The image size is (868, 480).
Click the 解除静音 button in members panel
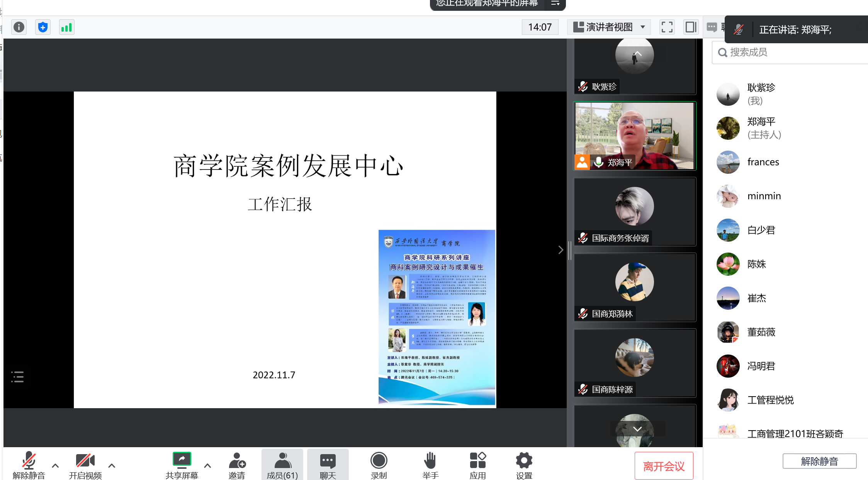819,461
